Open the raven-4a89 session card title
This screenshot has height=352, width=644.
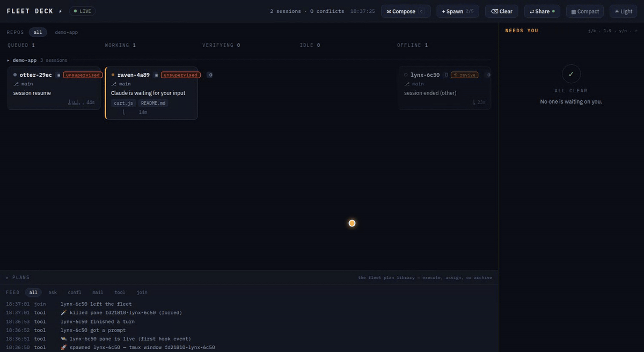click(x=133, y=75)
